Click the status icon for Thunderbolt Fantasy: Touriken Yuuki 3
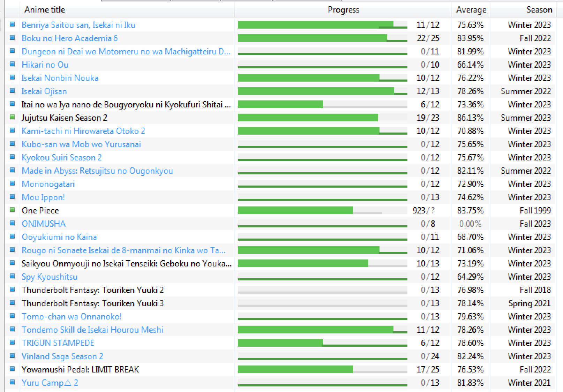The image size is (563, 392). pos(12,303)
